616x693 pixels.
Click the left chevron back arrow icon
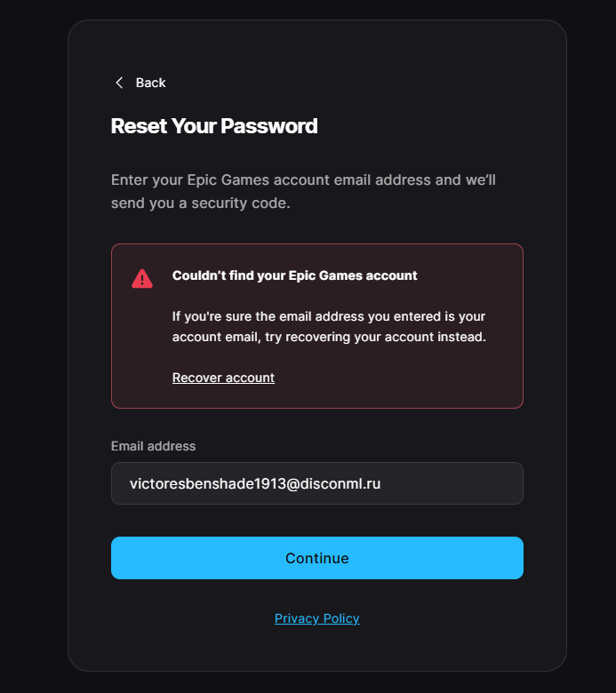pyautogui.click(x=119, y=83)
